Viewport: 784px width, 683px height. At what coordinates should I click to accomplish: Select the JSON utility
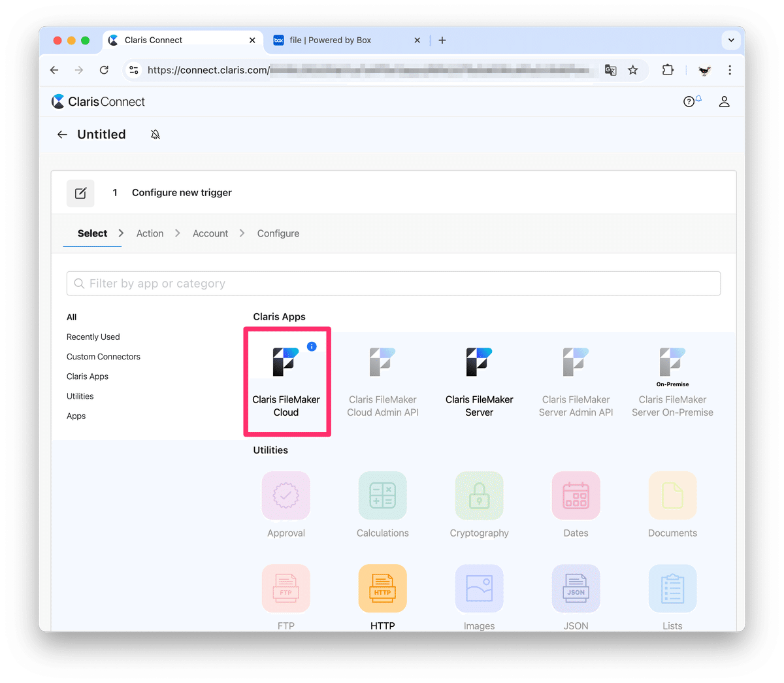click(576, 588)
